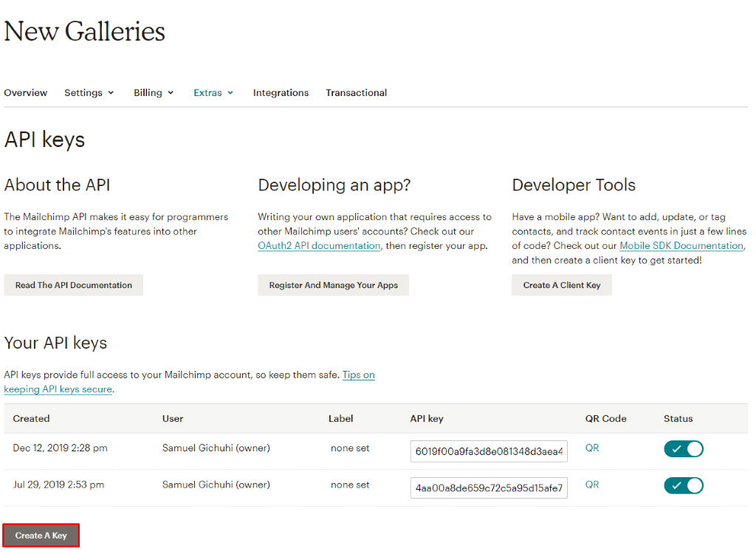Viewport: 756px width, 554px height.
Task: Click the Label column header
Action: point(341,419)
